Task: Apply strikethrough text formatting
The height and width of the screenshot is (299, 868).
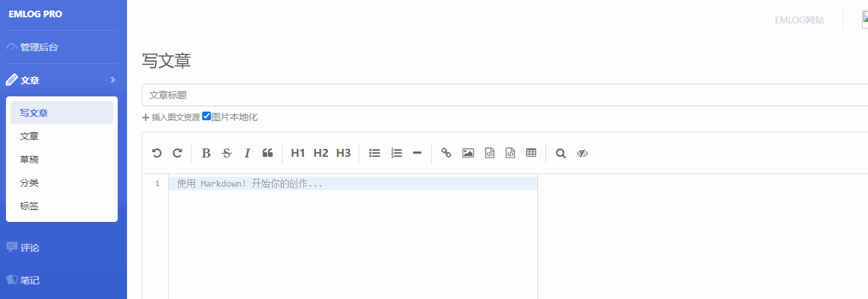Action: [227, 153]
